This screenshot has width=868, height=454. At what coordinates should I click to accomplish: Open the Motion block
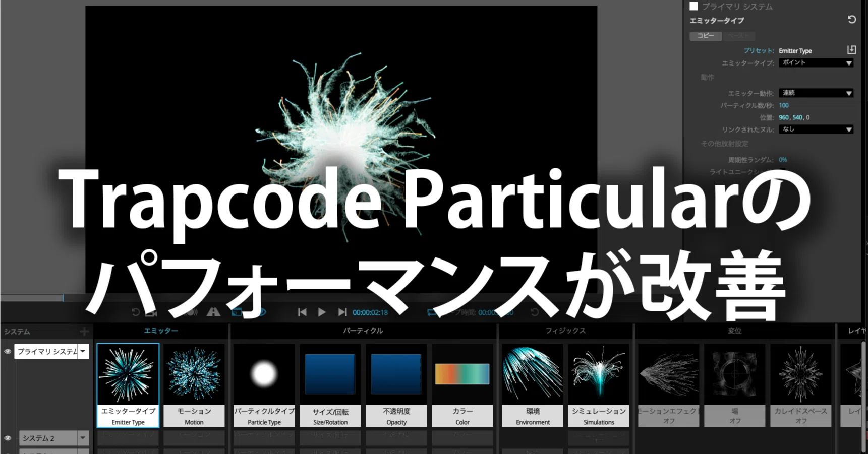click(x=194, y=385)
